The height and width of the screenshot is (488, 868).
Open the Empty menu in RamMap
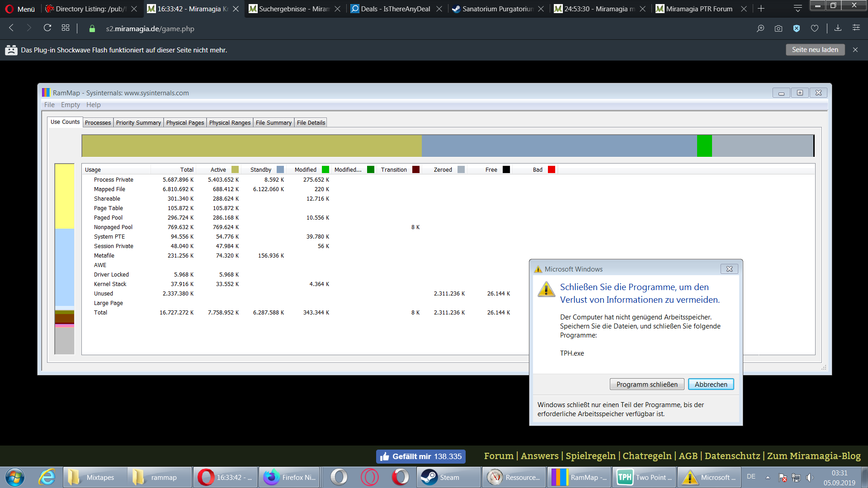[x=71, y=105]
